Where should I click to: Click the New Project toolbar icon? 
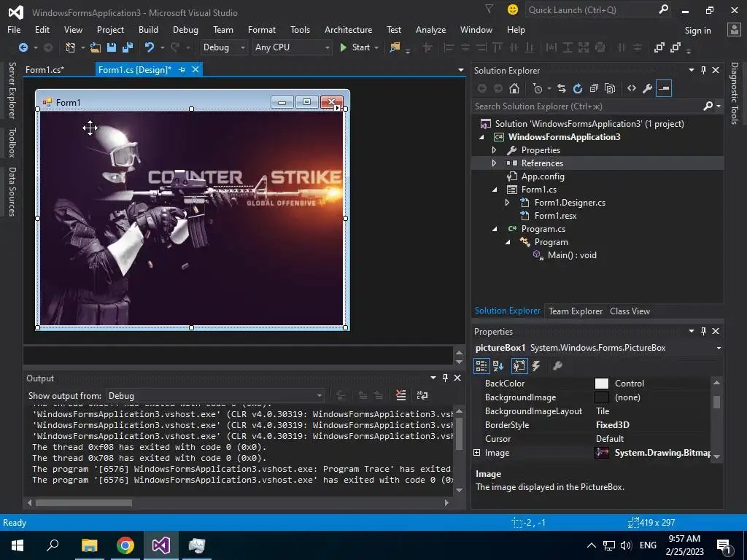(x=70, y=47)
